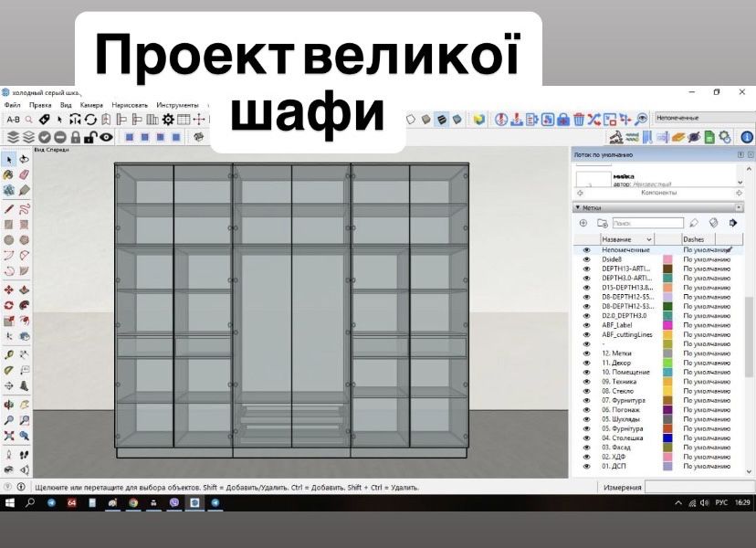Click the blue info circle icon
This screenshot has height=548, width=756.
click(x=746, y=138)
